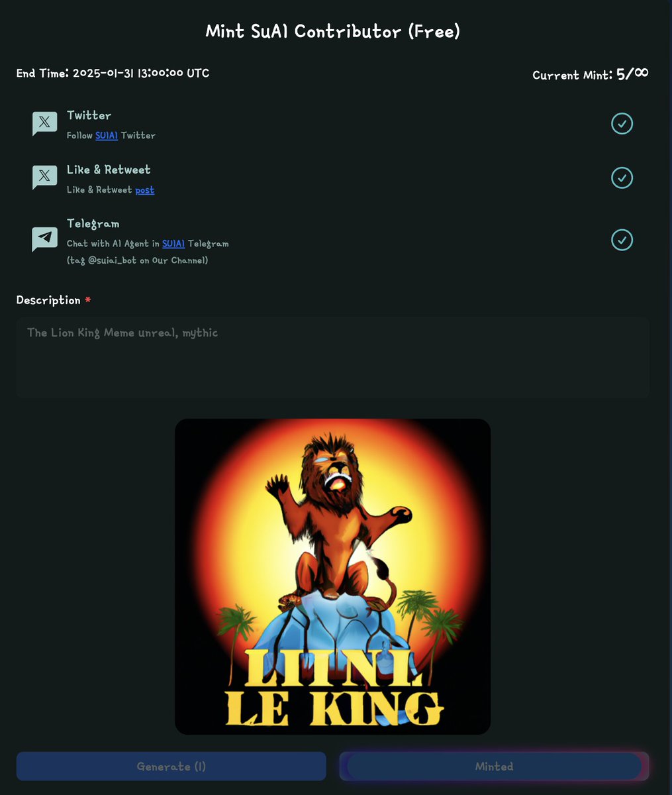The width and height of the screenshot is (672, 795).
Task: Click the Minted button
Action: click(x=494, y=767)
